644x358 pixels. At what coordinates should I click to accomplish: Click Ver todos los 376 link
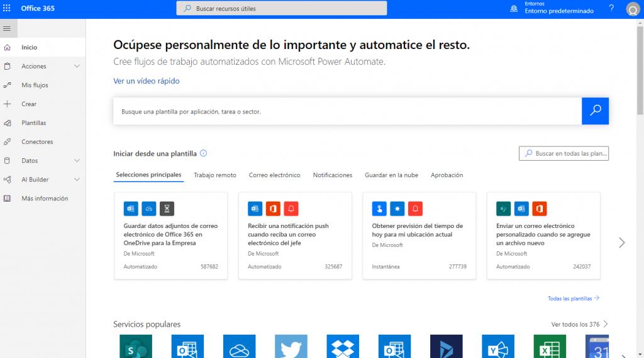point(575,324)
